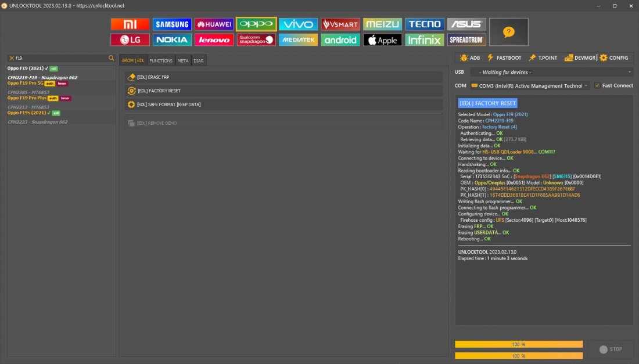The height and width of the screenshot is (364, 639).
Task: Select CPH2223 - Snapdragon 662 entry
Action: tap(38, 122)
